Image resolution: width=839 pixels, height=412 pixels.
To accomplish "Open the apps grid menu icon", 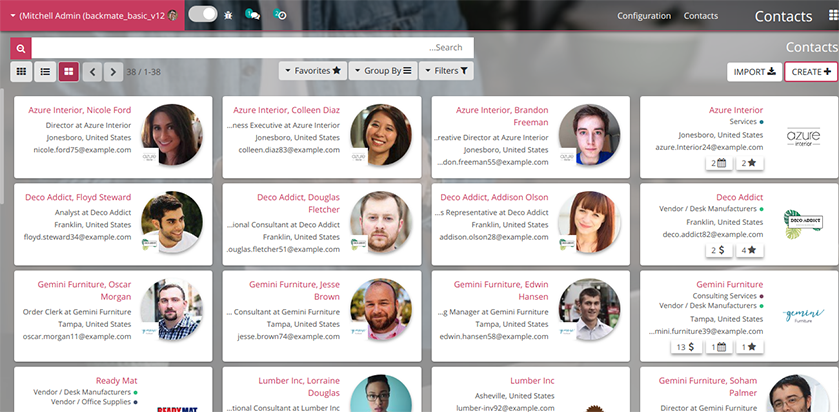I will 833,16.
